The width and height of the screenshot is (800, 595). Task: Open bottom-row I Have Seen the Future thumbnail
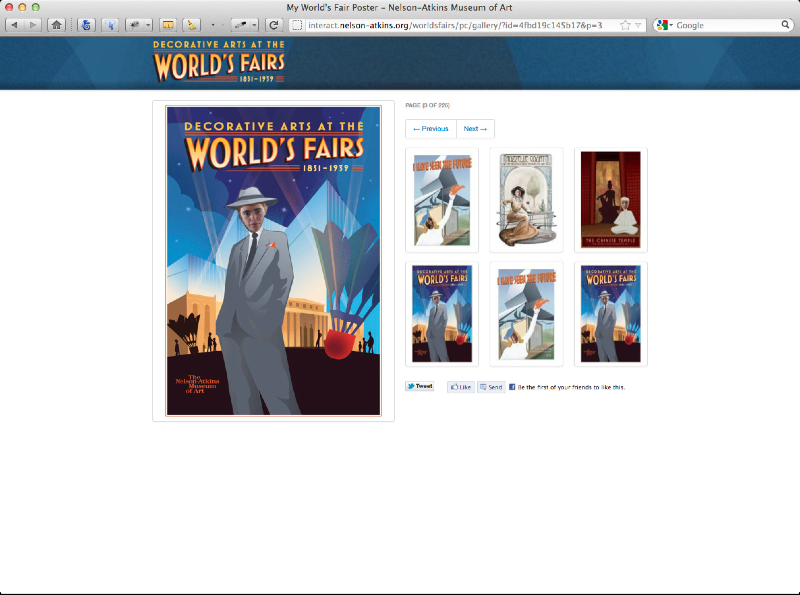pyautogui.click(x=526, y=314)
